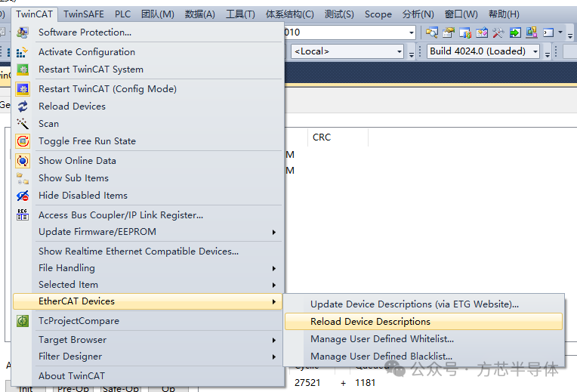Click the queued value 1181
The height and width of the screenshot is (392, 577).
tap(365, 383)
